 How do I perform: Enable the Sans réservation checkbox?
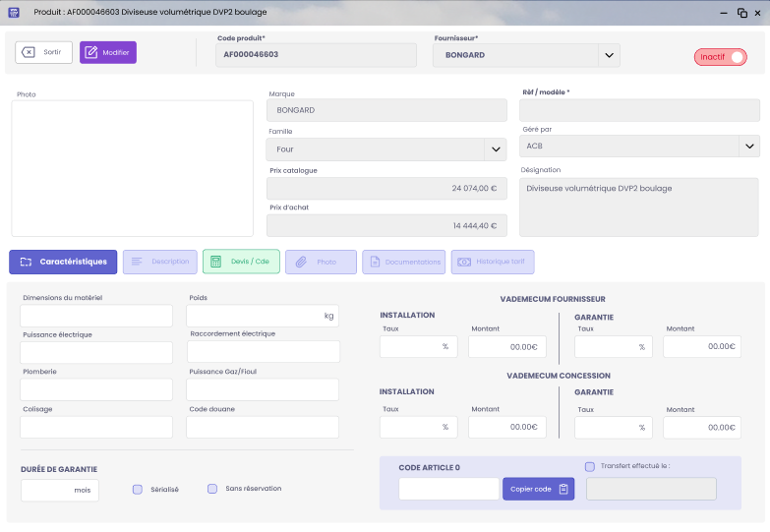point(212,489)
